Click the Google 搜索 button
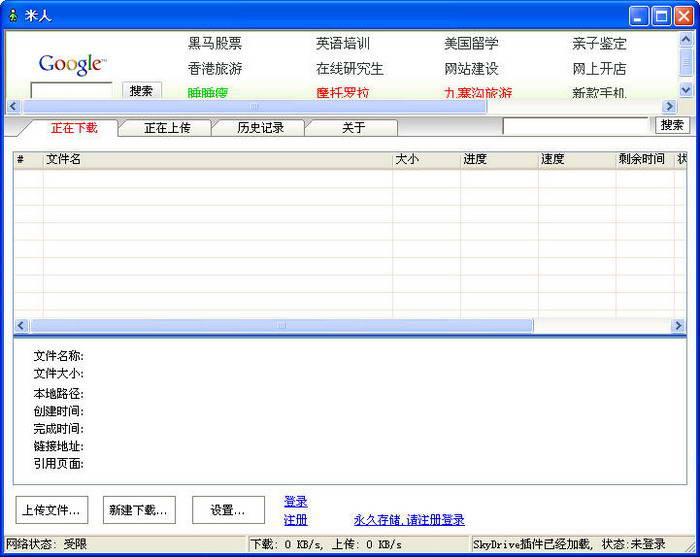This screenshot has width=700, height=557. click(x=142, y=91)
